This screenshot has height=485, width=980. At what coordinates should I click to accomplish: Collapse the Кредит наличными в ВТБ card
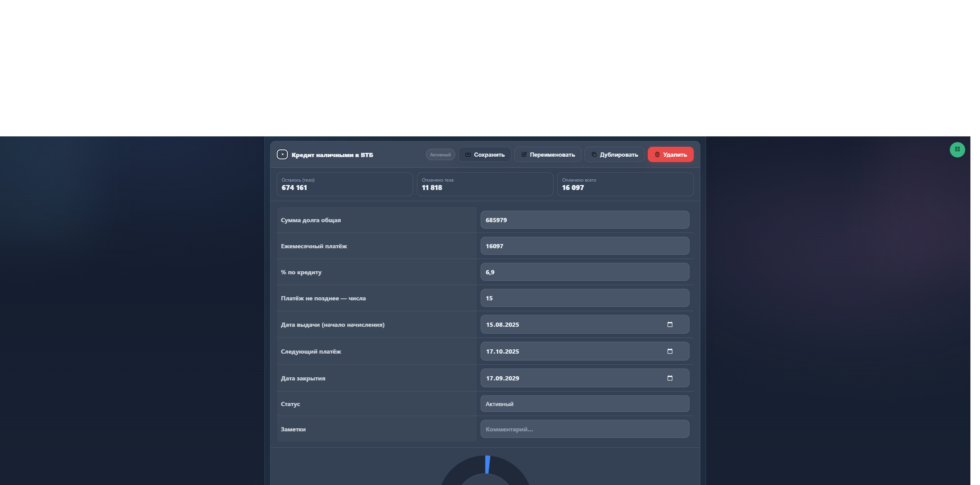tap(282, 154)
